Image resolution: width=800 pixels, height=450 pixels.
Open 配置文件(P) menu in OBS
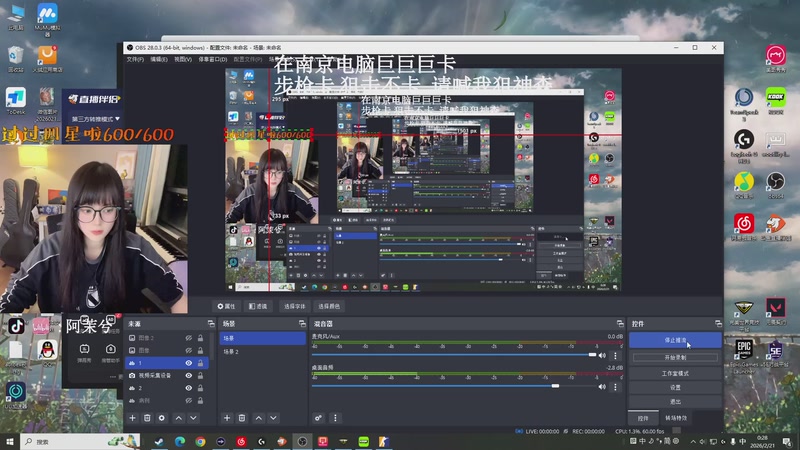tap(248, 59)
